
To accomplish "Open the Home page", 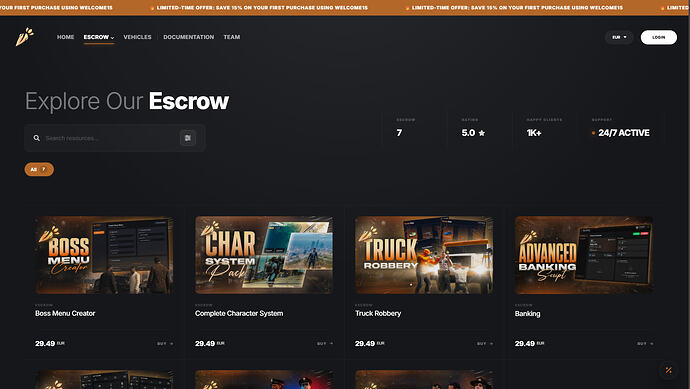I will pos(66,37).
